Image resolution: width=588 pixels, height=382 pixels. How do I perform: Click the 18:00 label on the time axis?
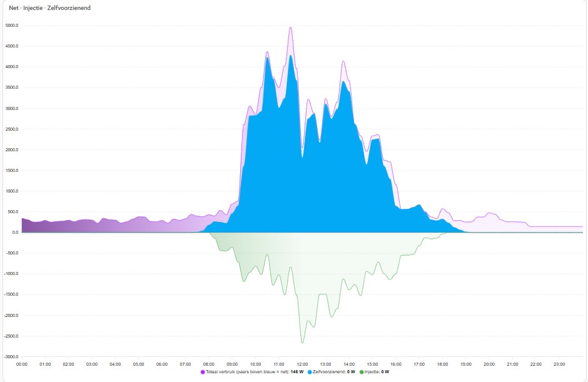(x=442, y=364)
